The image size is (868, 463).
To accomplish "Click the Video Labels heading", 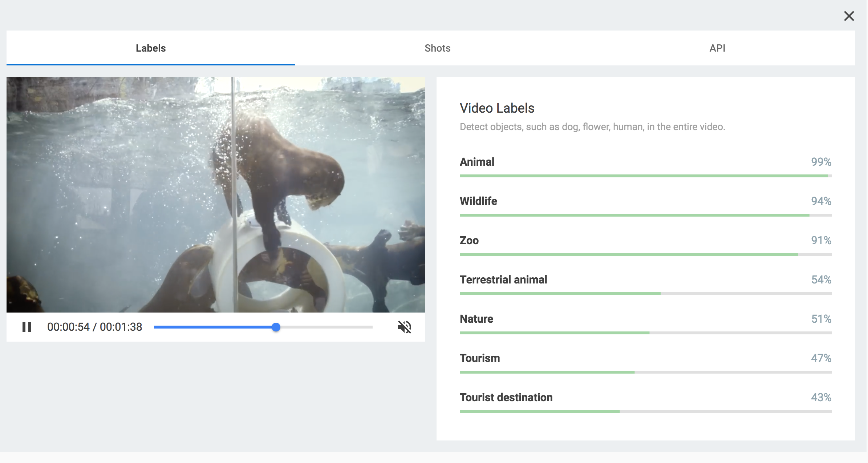I will point(497,108).
